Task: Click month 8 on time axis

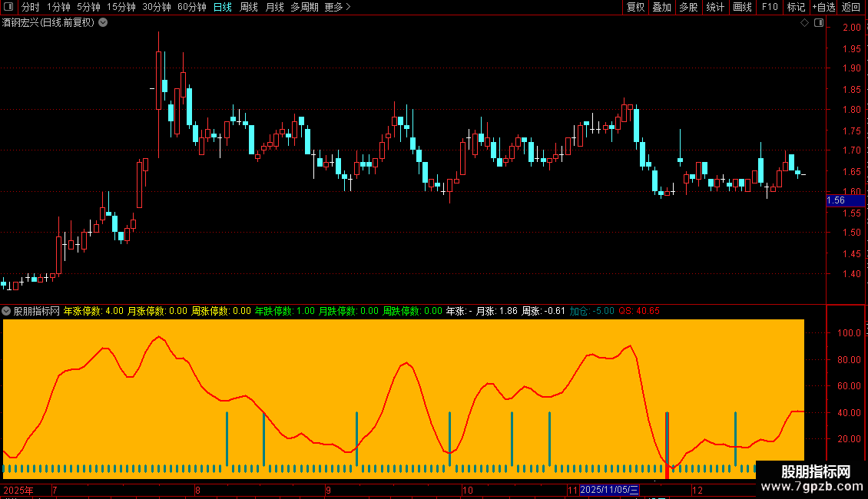Action: pyautogui.click(x=197, y=490)
